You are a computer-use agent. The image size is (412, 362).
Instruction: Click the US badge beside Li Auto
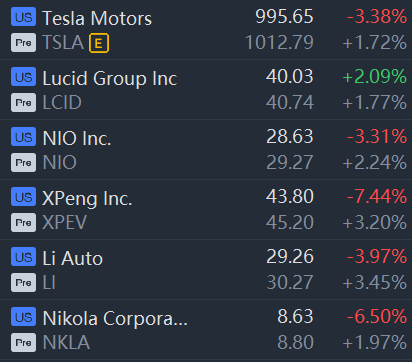point(23,257)
